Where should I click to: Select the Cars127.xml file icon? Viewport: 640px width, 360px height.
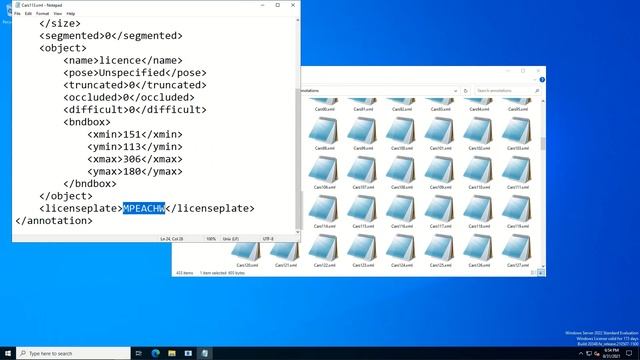[x=517, y=248]
